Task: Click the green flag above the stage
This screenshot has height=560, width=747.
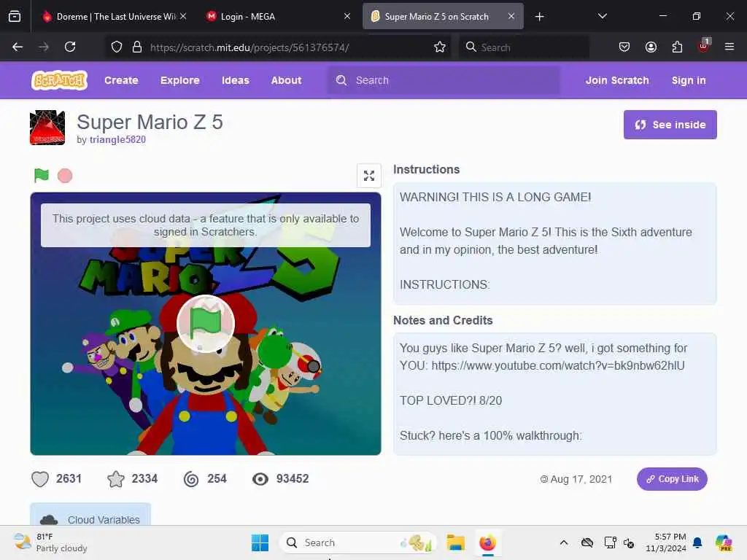Action: 42,175
